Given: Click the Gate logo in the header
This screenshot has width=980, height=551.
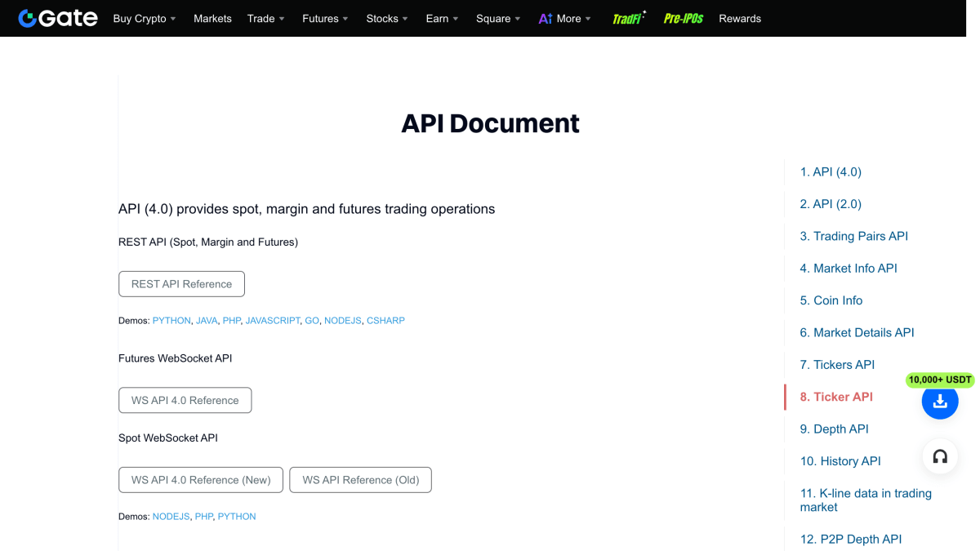Looking at the screenshot, I should (57, 18).
